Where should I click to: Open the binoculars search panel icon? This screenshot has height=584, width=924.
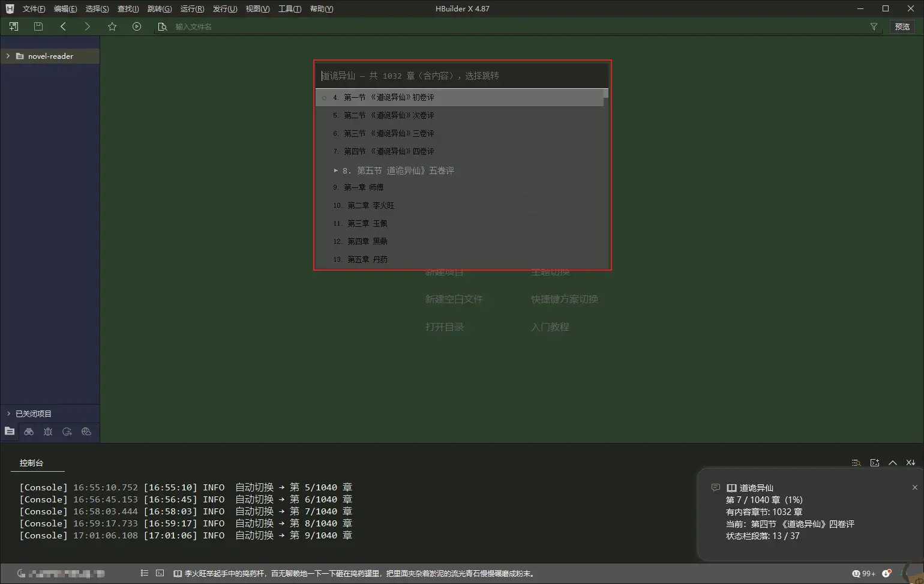click(29, 432)
